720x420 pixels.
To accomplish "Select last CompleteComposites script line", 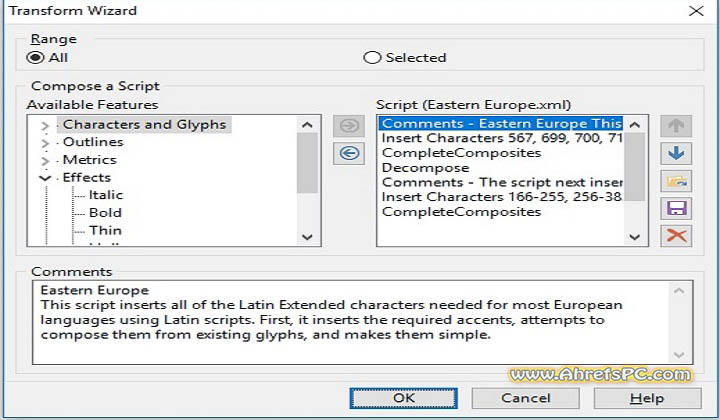I will pyautogui.click(x=461, y=212).
